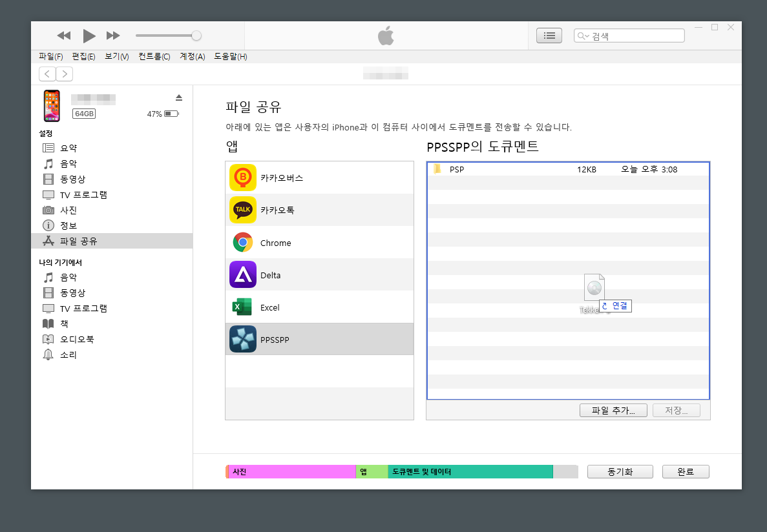Click the pink 사진 storage segment
This screenshot has height=532, width=767.
pos(292,472)
